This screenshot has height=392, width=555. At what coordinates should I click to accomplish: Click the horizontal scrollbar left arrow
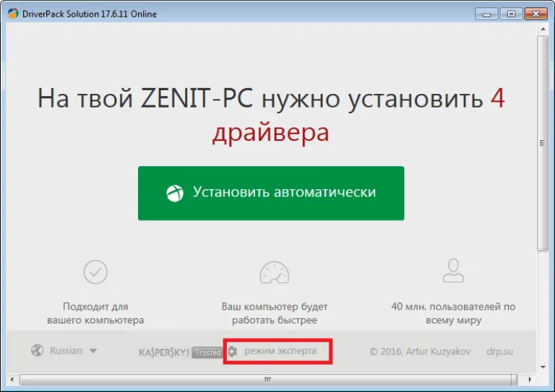tap(12, 380)
